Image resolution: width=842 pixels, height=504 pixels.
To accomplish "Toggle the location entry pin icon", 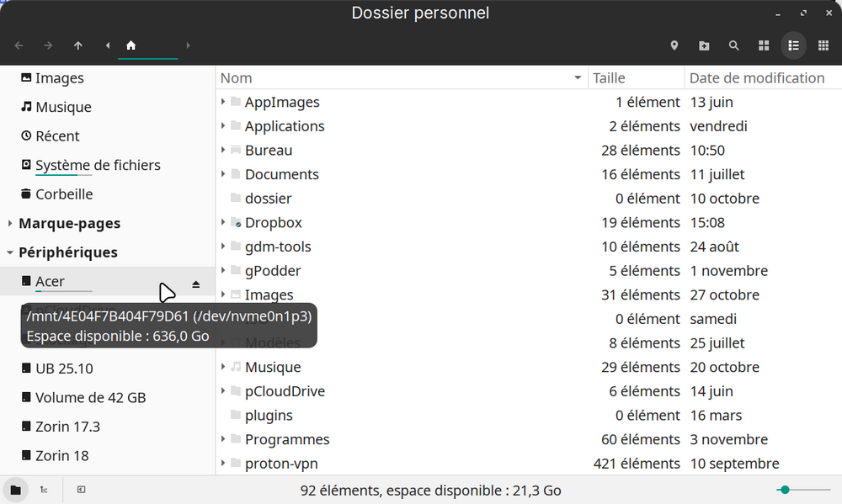I will pyautogui.click(x=674, y=45).
